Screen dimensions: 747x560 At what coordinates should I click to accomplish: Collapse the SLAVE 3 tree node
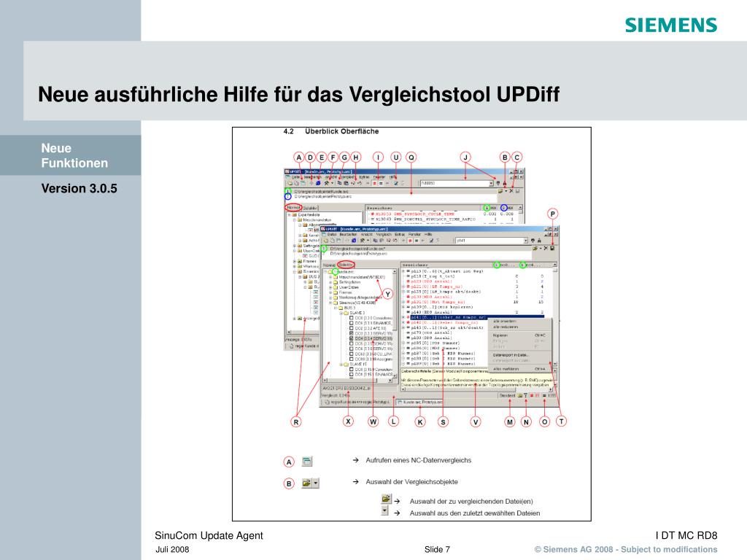341,313
